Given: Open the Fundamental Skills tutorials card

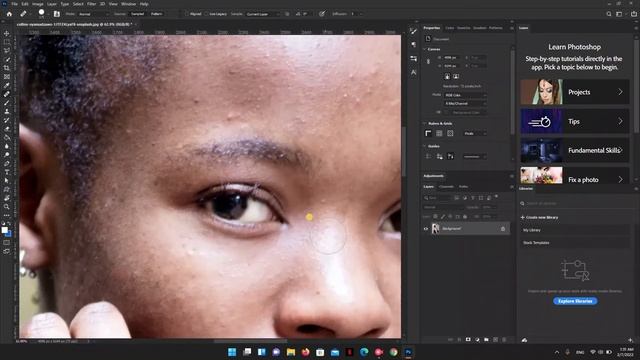Looking at the screenshot, I should 575,150.
